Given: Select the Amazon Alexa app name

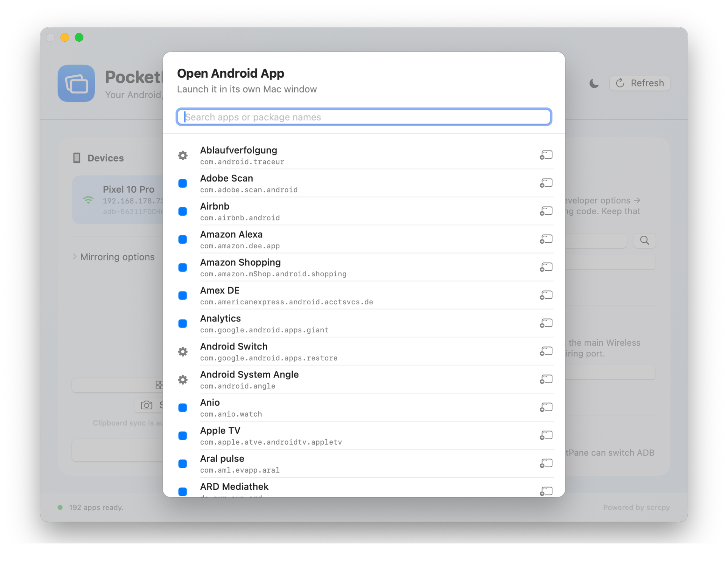Looking at the screenshot, I should point(231,234).
